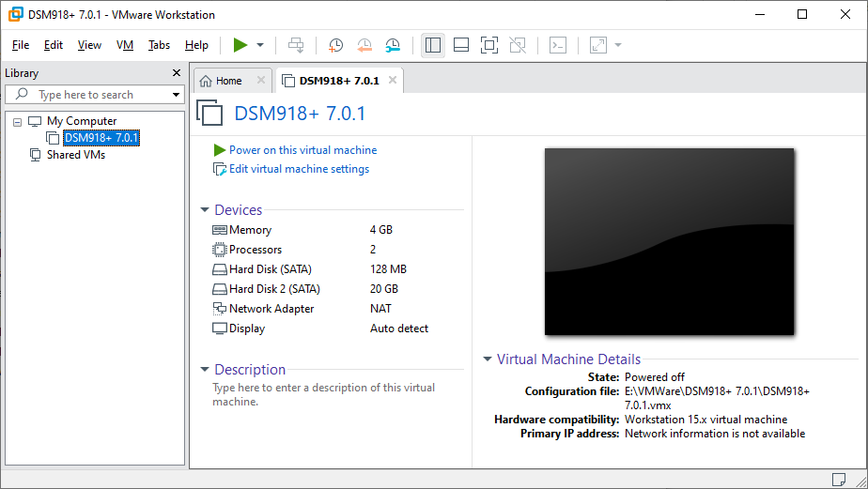Click the configuration file path text

[x=717, y=398]
